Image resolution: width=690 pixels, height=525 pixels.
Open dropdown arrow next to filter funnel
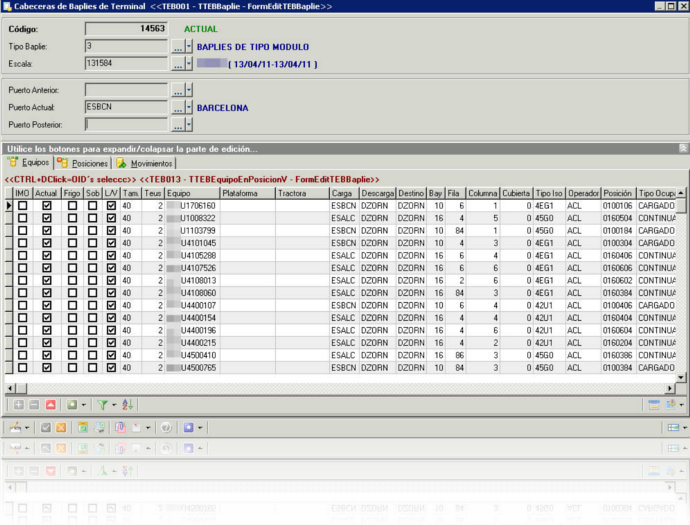pyautogui.click(x=114, y=405)
